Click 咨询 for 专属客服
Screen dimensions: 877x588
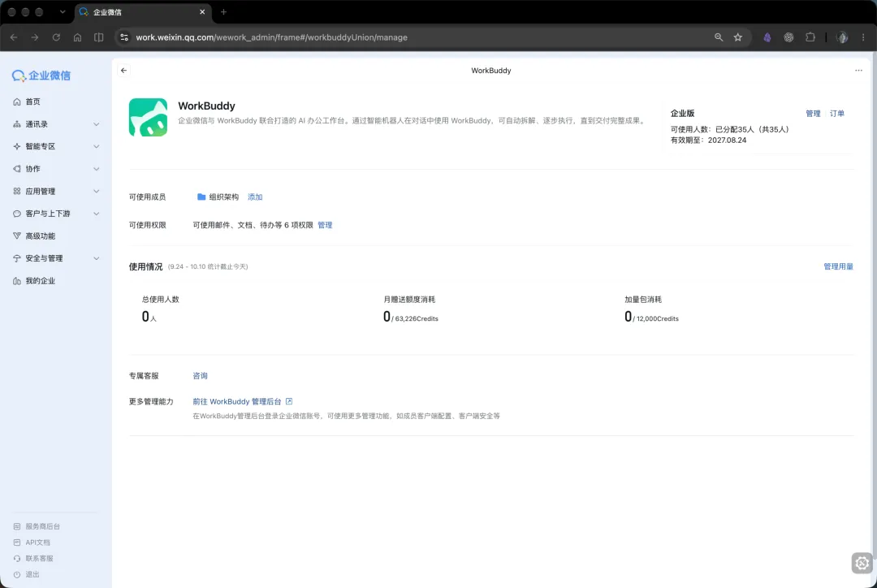[x=201, y=376]
